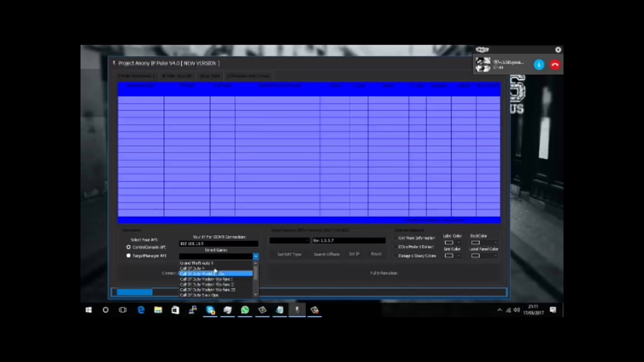
Task: Open WhatsApp from the taskbar
Action: click(x=245, y=310)
